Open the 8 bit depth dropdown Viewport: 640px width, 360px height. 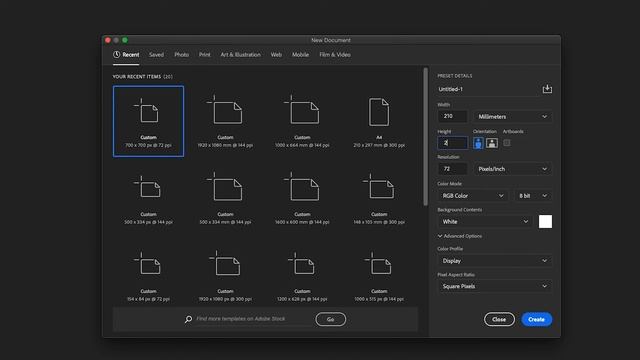533,196
